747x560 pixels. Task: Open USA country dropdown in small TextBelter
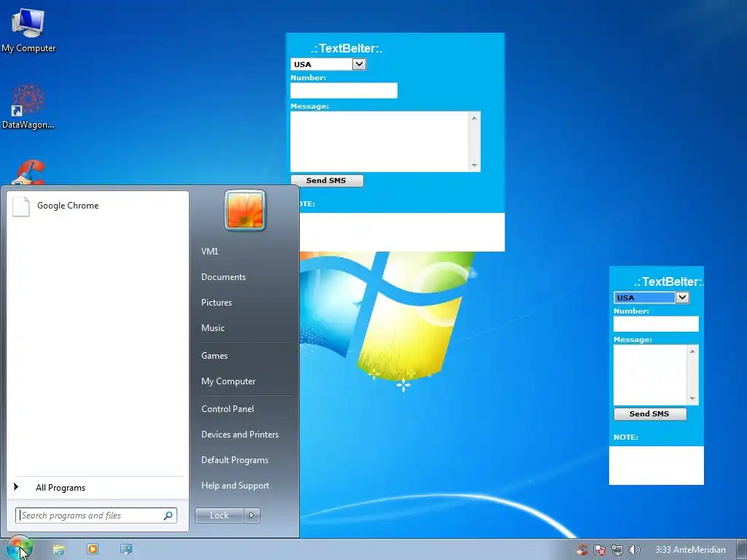[x=682, y=297]
